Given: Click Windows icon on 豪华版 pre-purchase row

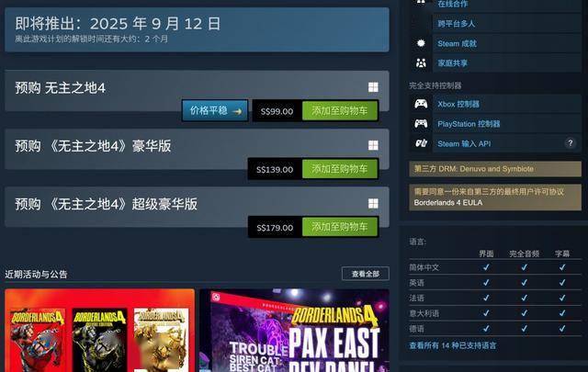Looking at the screenshot, I should click(373, 145).
